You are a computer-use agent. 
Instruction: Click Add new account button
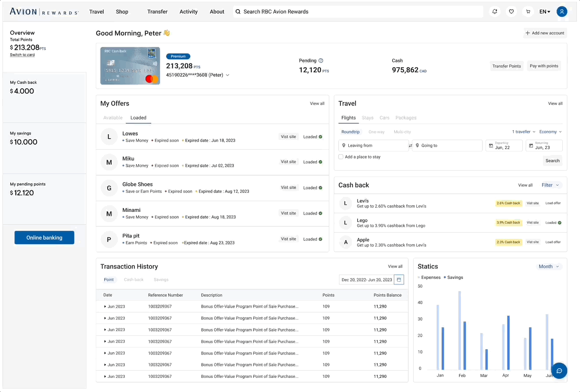click(545, 33)
